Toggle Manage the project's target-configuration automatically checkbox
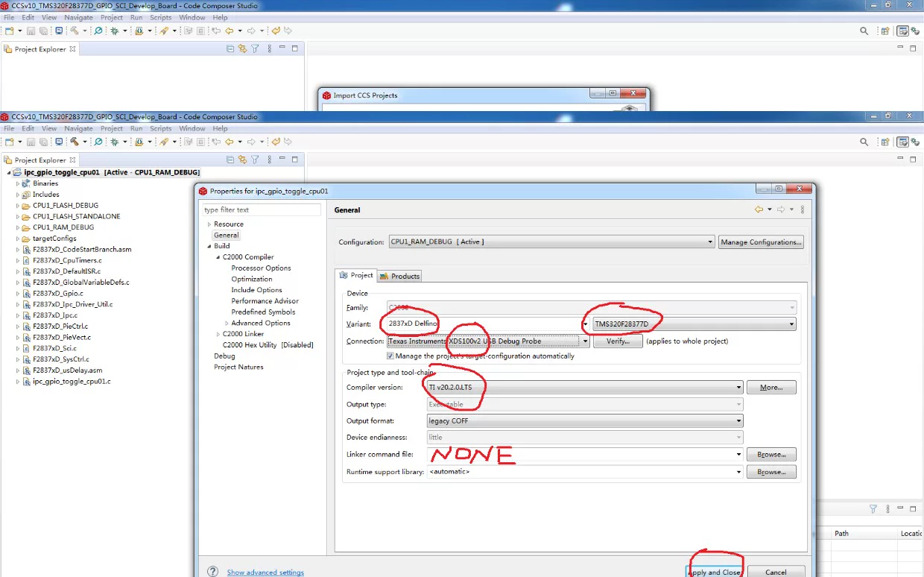 390,356
